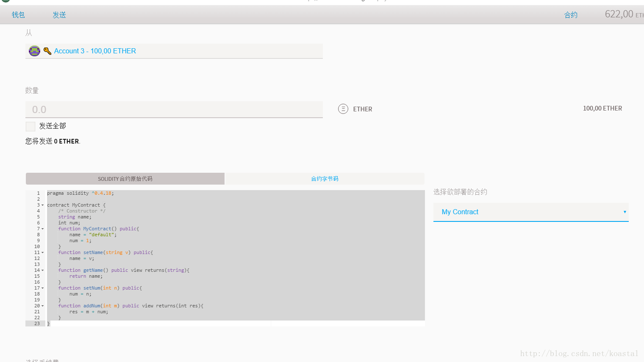Screen dimensions: 644x362
Task: Open the 钱包 wallet tab
Action: point(18,15)
